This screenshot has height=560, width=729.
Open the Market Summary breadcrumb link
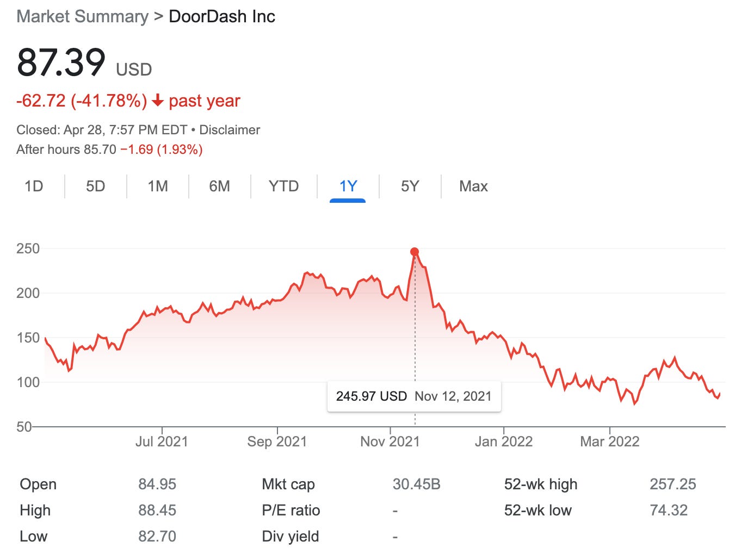(x=82, y=16)
